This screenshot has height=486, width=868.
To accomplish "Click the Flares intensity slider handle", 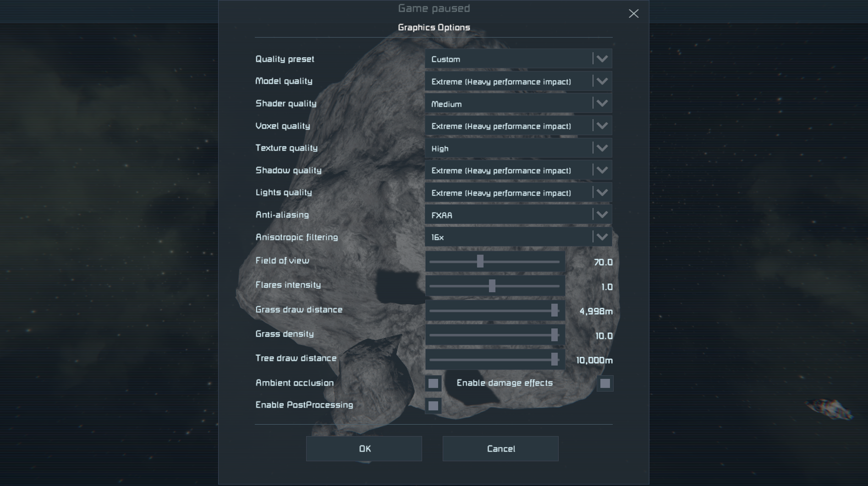I will 492,286.
